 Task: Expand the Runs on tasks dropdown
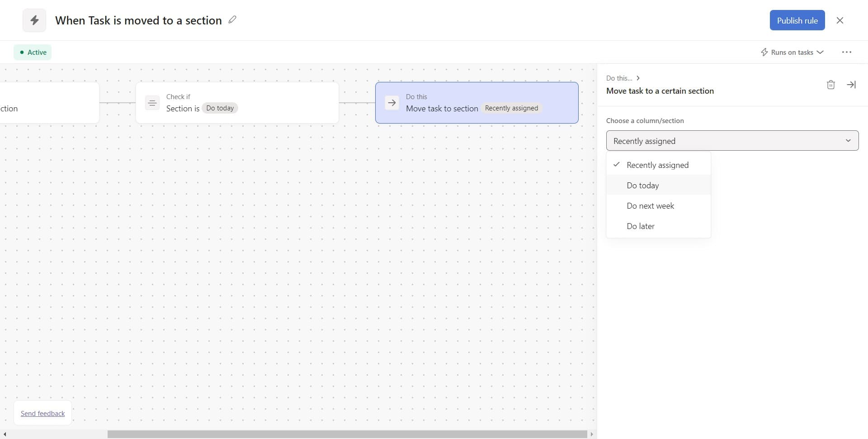pos(792,52)
